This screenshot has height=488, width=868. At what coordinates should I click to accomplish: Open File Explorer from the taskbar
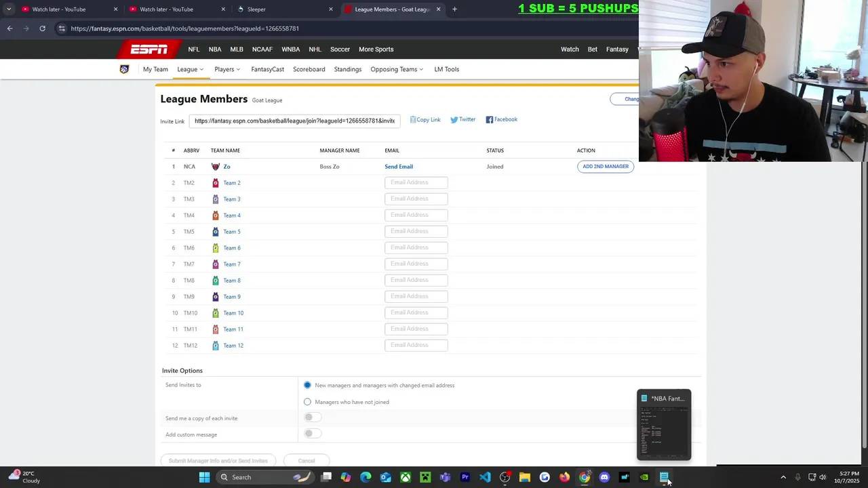[x=525, y=477]
